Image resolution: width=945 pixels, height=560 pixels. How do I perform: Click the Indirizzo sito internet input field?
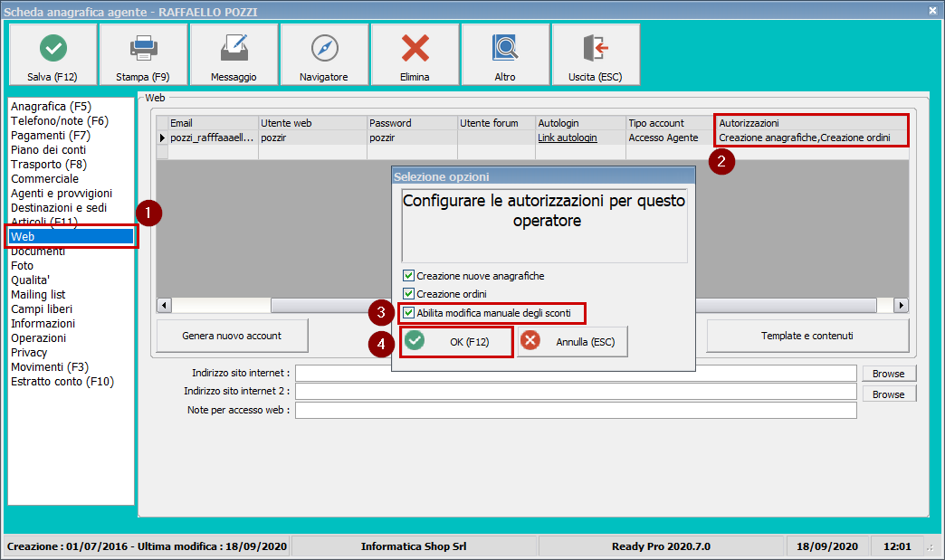[575, 374]
